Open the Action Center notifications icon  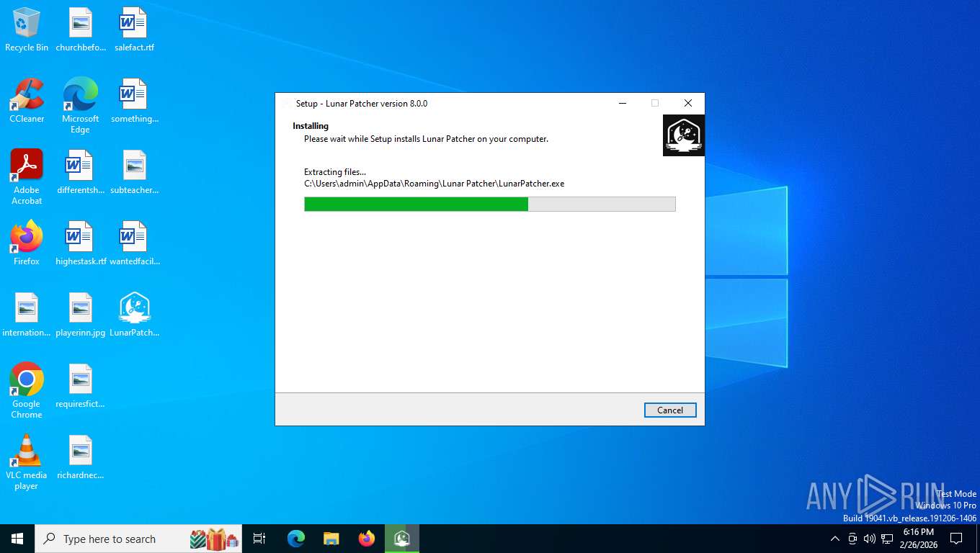click(956, 539)
